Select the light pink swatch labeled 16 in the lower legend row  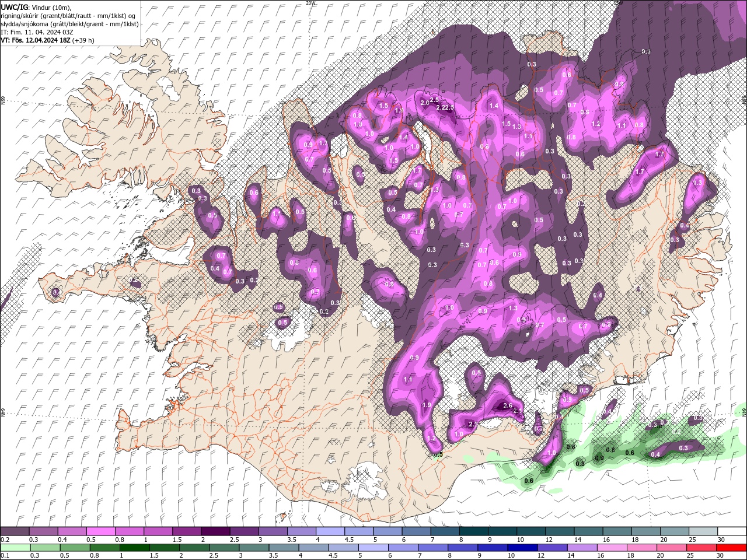[x=612, y=547]
